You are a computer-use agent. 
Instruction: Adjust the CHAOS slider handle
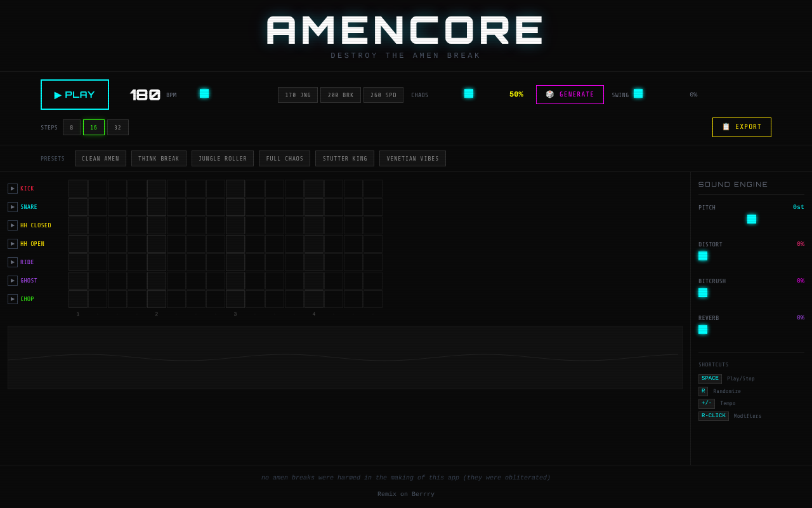(469, 93)
